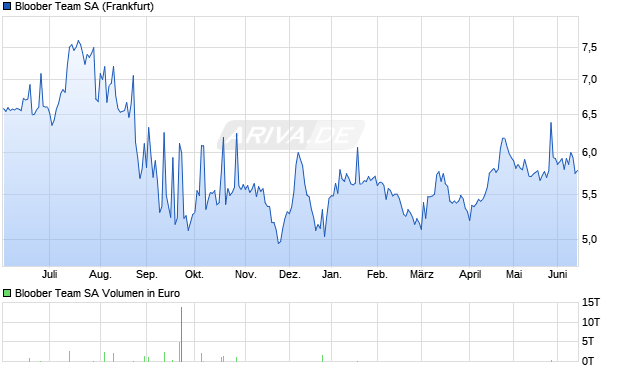This screenshot has height=371, width=620.
Task: Click the 6,5 price axis value
Action: coord(589,115)
